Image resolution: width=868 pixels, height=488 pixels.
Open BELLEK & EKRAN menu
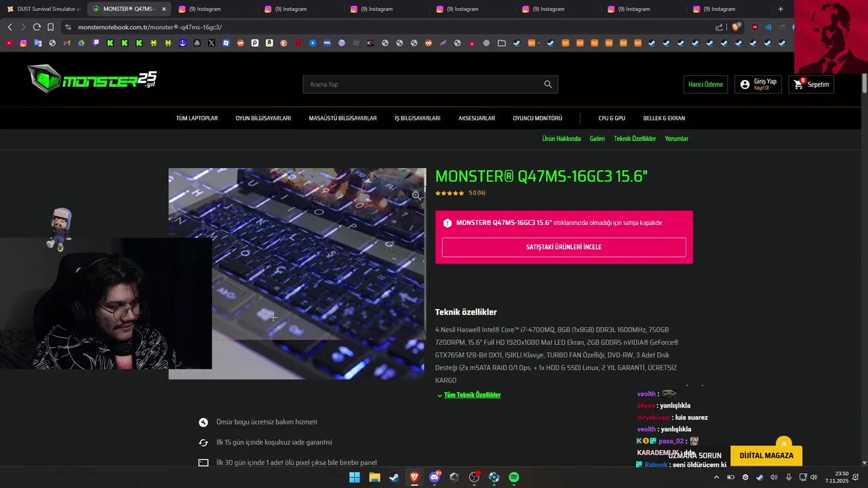pos(664,118)
